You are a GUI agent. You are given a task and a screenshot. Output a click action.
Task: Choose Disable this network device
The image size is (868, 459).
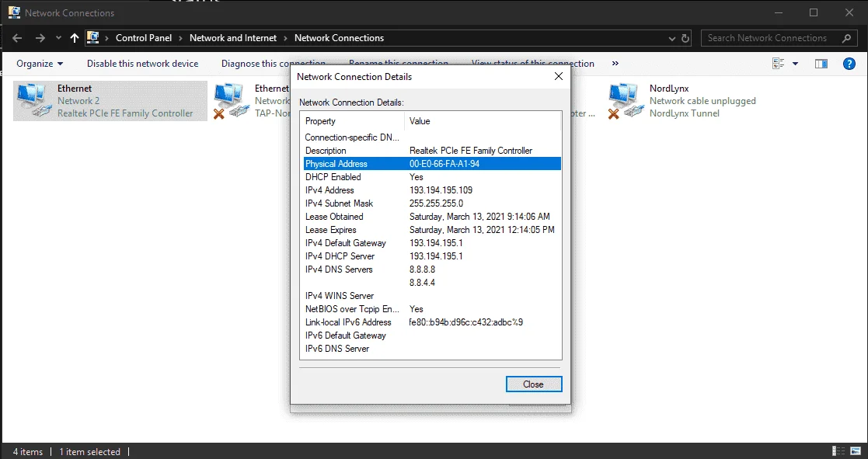[x=142, y=64]
